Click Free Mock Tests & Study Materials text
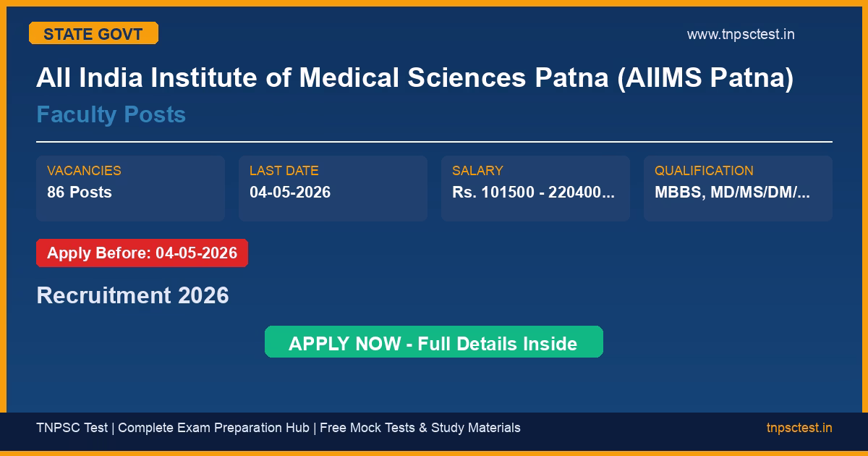Image resolution: width=868 pixels, height=456 pixels. [x=420, y=428]
